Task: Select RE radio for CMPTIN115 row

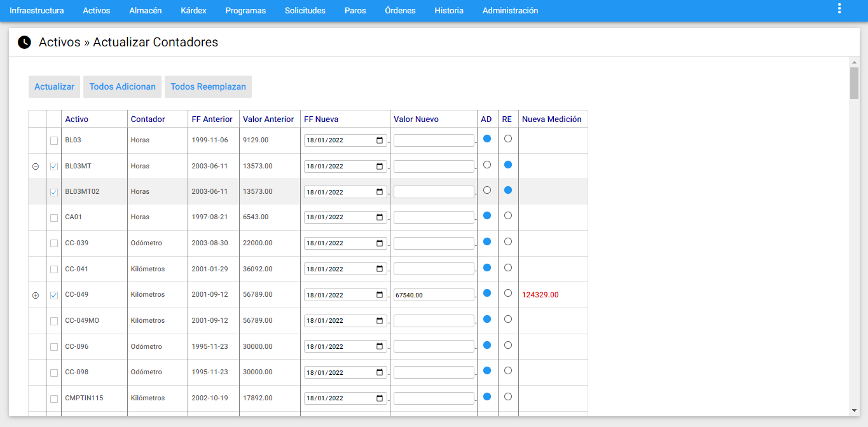Action: click(508, 396)
